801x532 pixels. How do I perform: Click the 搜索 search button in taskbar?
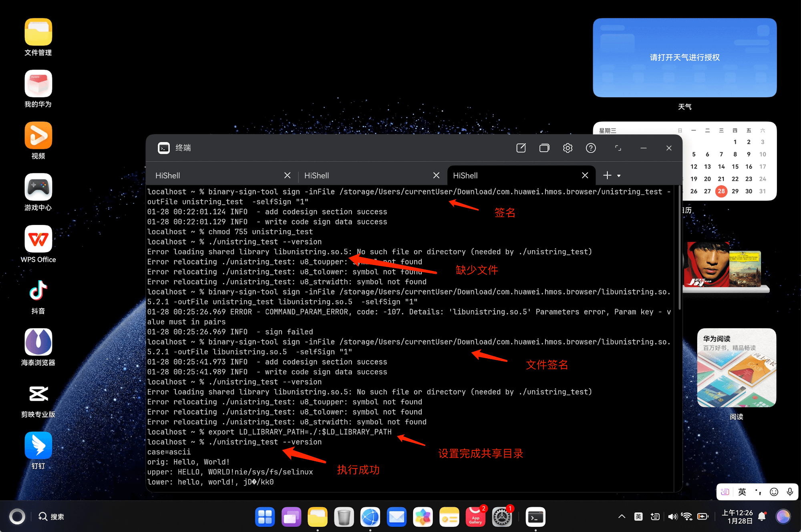tap(51, 517)
